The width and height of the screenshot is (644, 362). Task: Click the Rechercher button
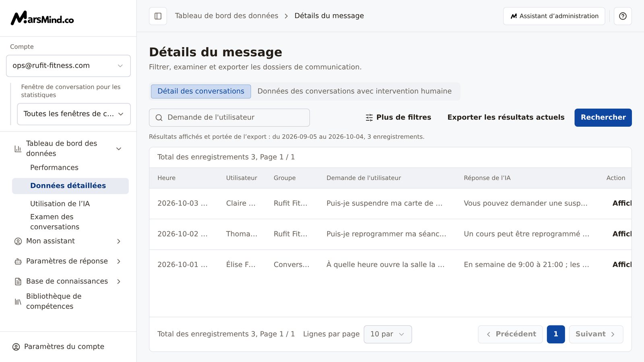coord(603,117)
